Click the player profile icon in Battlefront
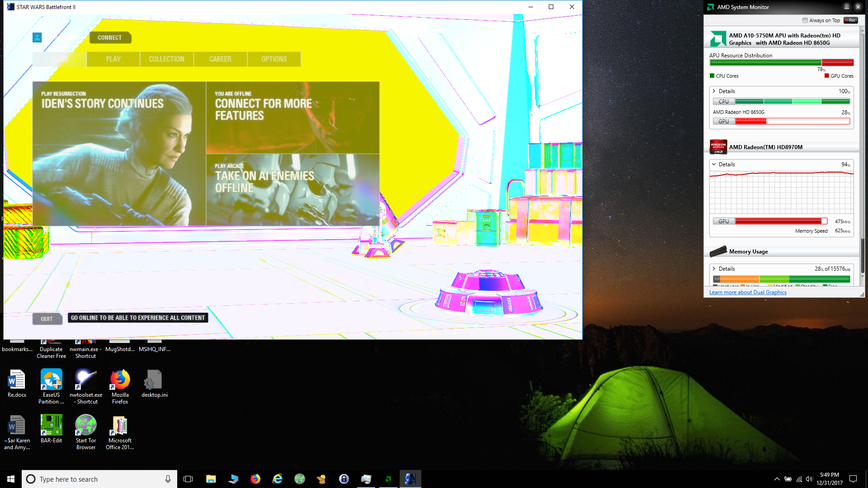Viewport: 868px width, 488px height. click(x=37, y=38)
